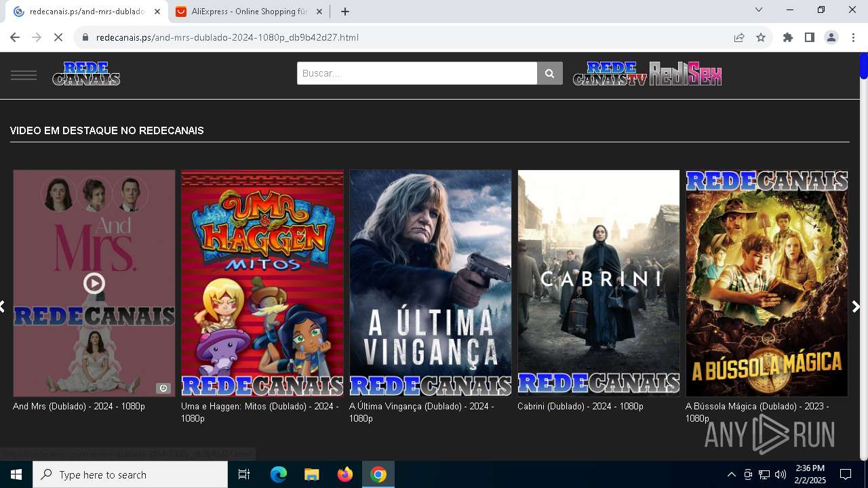The height and width of the screenshot is (488, 868).
Task: Open the Rede Canais TV logo link
Action: click(610, 73)
